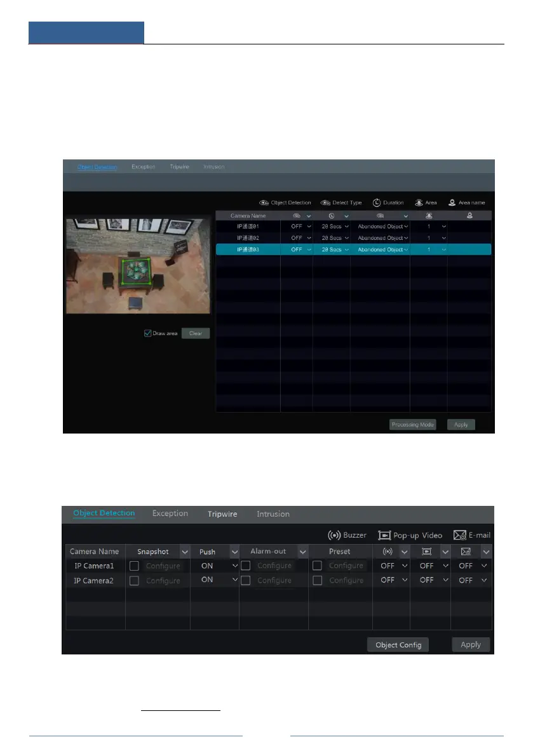The width and height of the screenshot is (533, 756).
Task: Click buzzer icon in the Snapshot table header
Action: tap(388, 552)
